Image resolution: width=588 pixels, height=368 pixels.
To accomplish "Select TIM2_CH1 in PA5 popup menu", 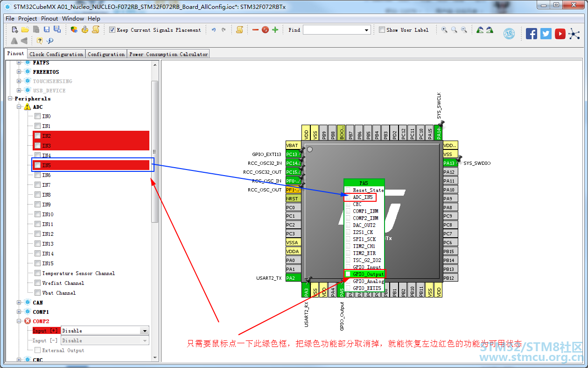I will [364, 246].
